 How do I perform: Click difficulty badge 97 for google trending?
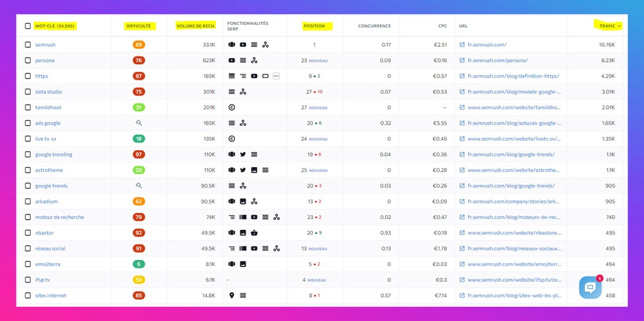pyautogui.click(x=139, y=154)
